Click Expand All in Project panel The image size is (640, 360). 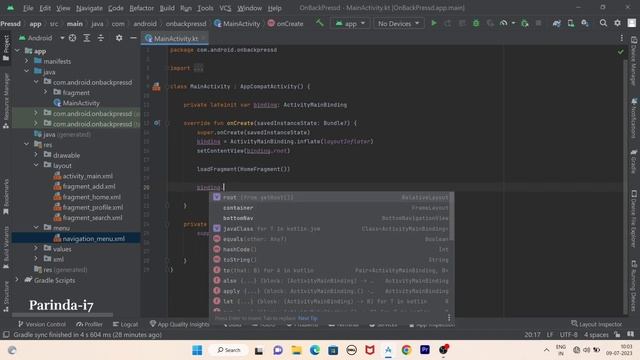[87, 38]
